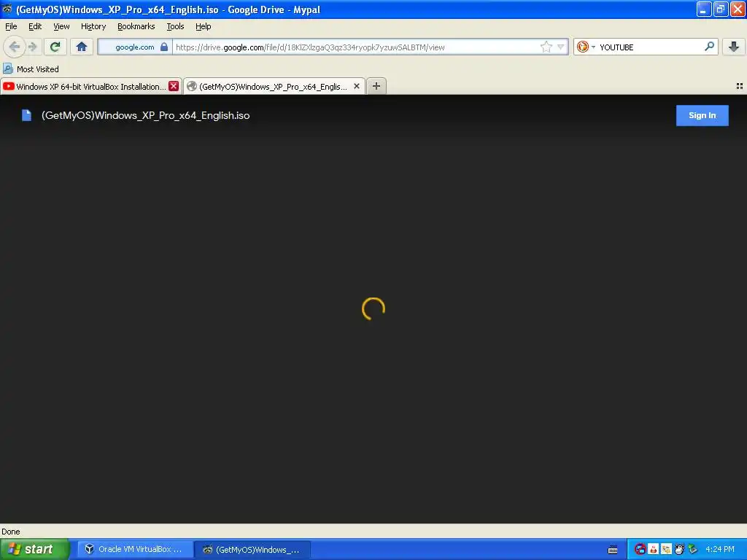Click the cow face tray icon
This screenshot has width=747, height=560.
pos(679,549)
